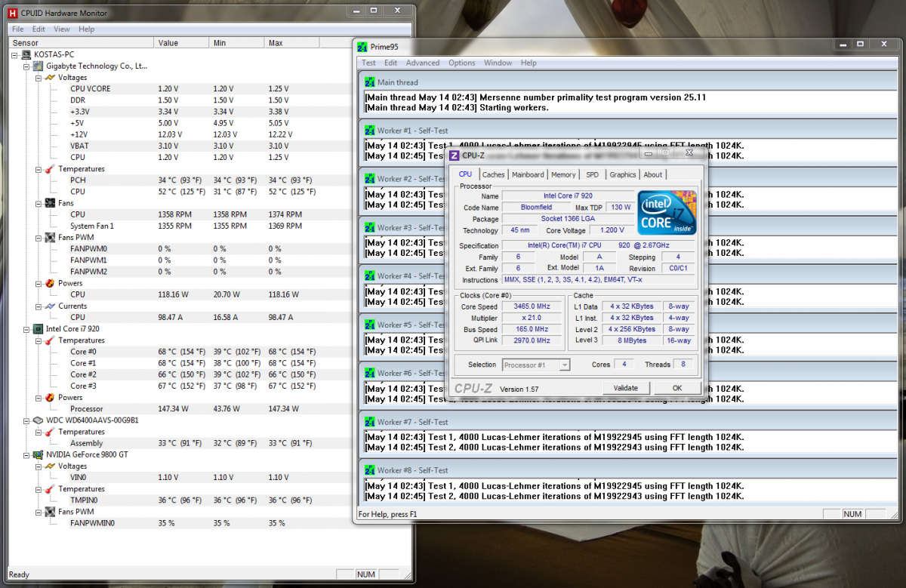Image resolution: width=906 pixels, height=588 pixels.
Task: Open the Edit menu in HWMonitor
Action: [39, 29]
